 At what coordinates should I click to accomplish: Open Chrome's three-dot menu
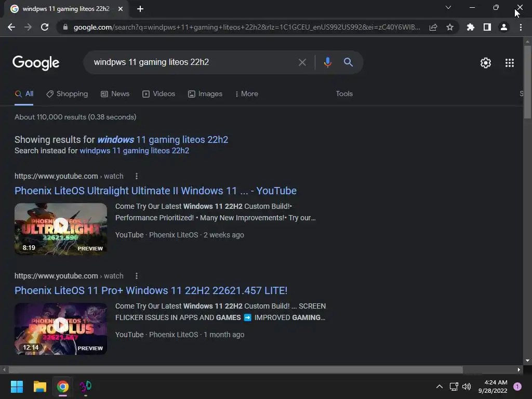pyautogui.click(x=521, y=27)
